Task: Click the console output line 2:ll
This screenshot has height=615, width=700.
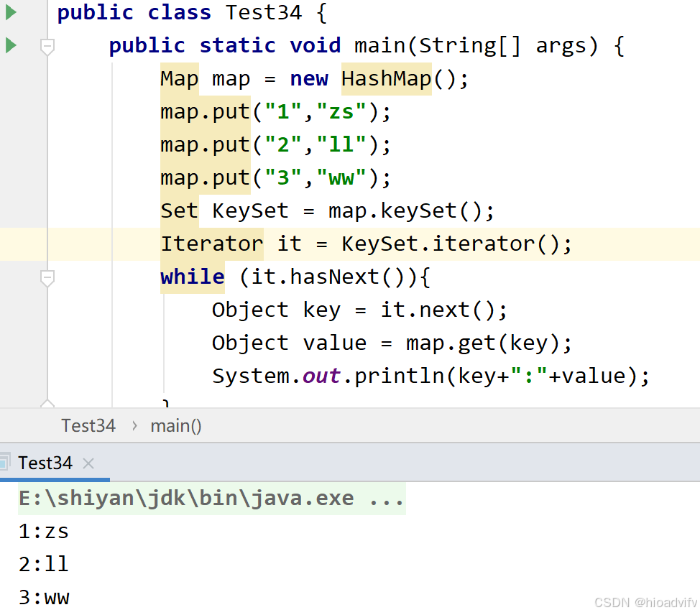Action: 43,563
